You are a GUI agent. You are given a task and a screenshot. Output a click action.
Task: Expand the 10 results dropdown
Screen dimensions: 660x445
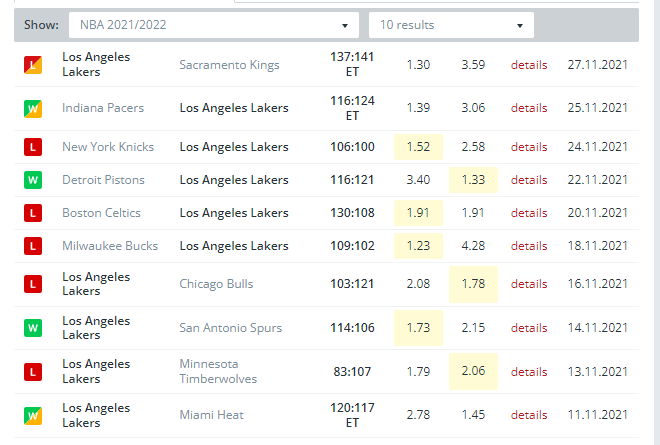pyautogui.click(x=451, y=25)
